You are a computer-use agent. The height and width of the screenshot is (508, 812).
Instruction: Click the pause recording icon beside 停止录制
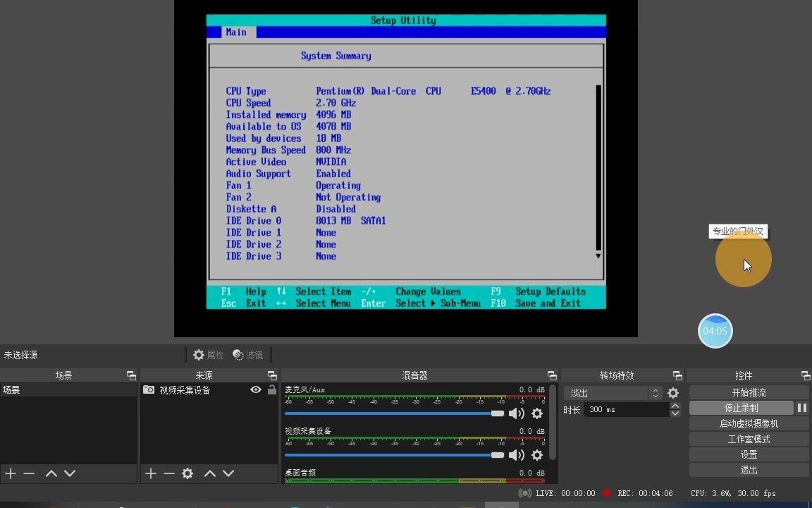[x=801, y=407]
